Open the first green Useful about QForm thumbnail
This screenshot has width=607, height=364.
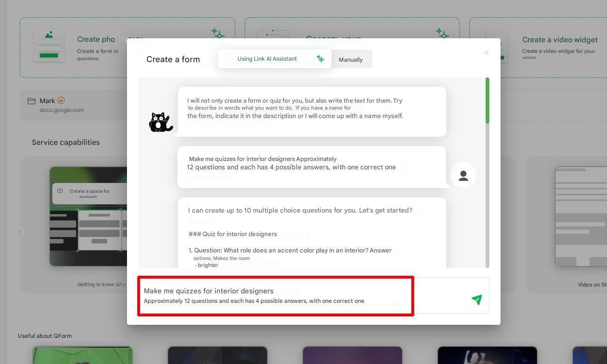(83, 355)
